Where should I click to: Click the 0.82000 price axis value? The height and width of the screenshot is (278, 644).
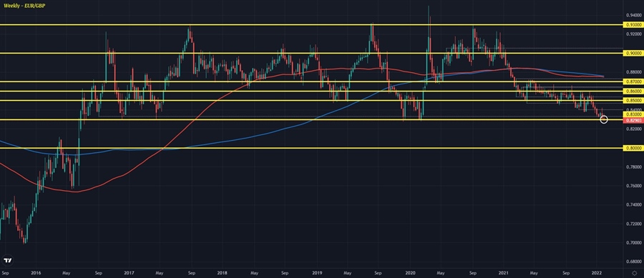(634, 129)
